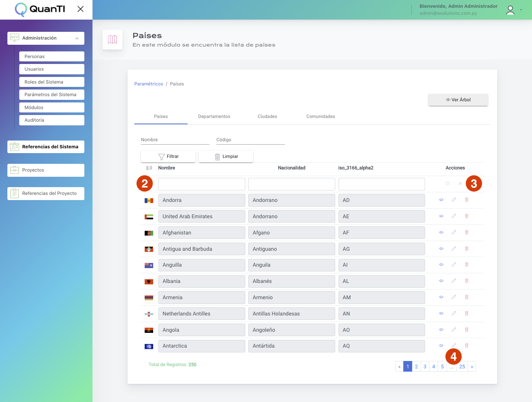The height and width of the screenshot is (402, 532).
Task: Delete the Albania row with trash icon
Action: point(467,281)
